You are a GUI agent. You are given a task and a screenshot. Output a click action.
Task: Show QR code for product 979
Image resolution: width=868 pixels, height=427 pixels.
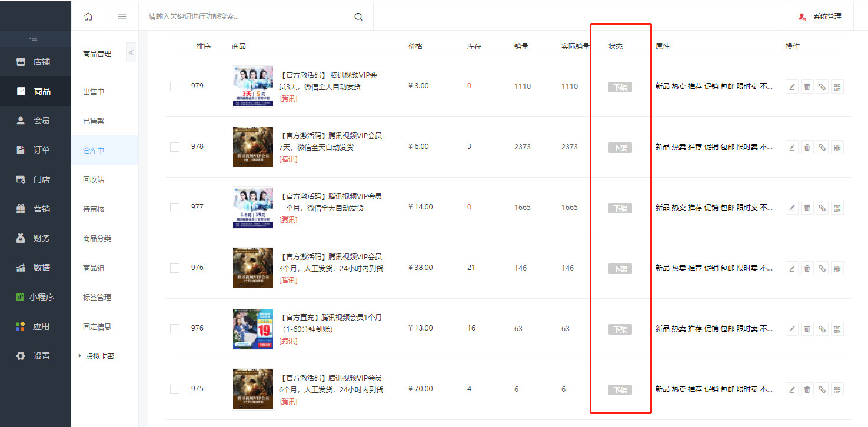coord(837,87)
